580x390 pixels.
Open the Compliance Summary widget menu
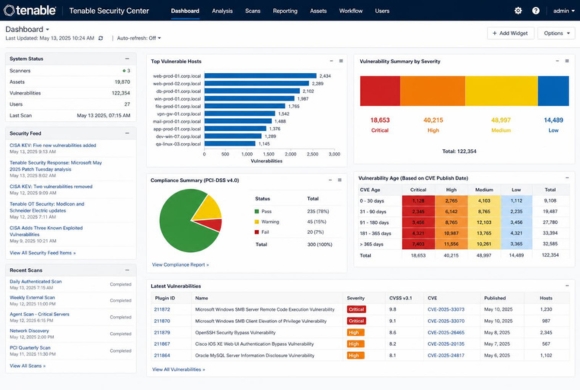click(340, 180)
